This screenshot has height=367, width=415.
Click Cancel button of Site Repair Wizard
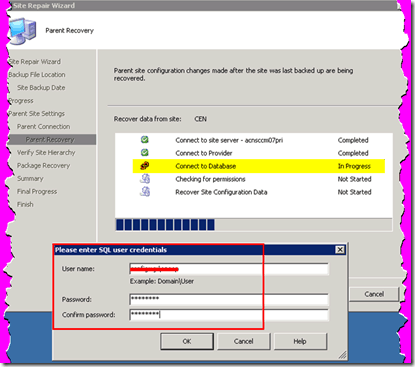(374, 294)
